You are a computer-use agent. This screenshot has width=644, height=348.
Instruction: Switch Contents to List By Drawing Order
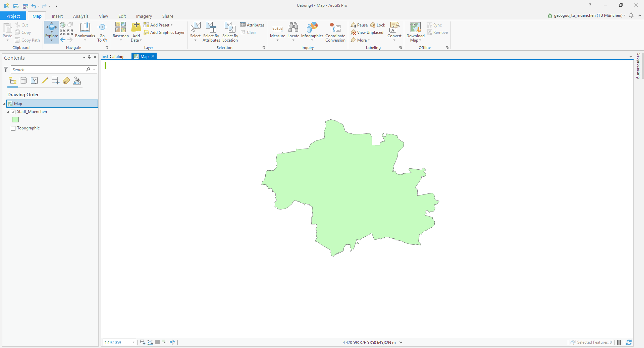click(x=13, y=80)
